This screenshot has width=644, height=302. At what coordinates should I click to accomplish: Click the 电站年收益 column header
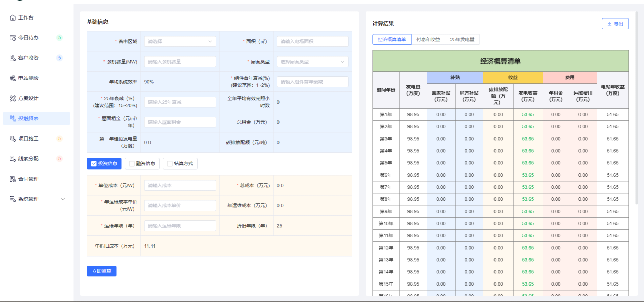pyautogui.click(x=613, y=90)
